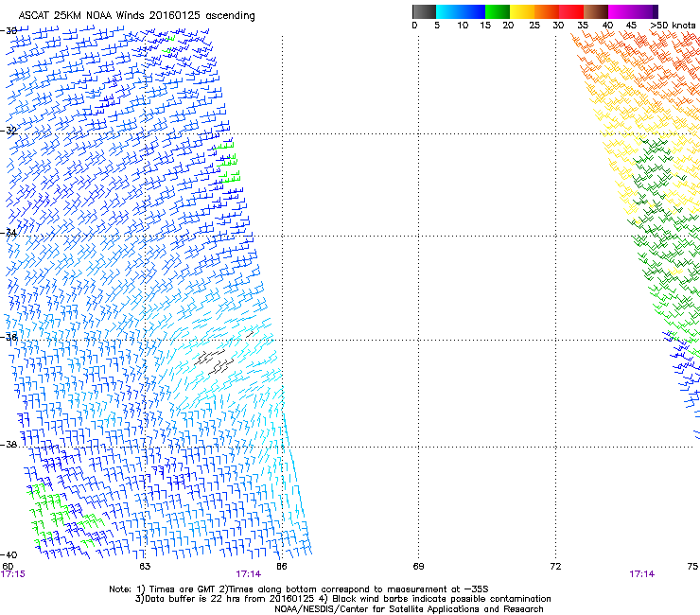The width and height of the screenshot is (700, 615).
Task: Click the '>50 knots' legend label
Action: [673, 26]
